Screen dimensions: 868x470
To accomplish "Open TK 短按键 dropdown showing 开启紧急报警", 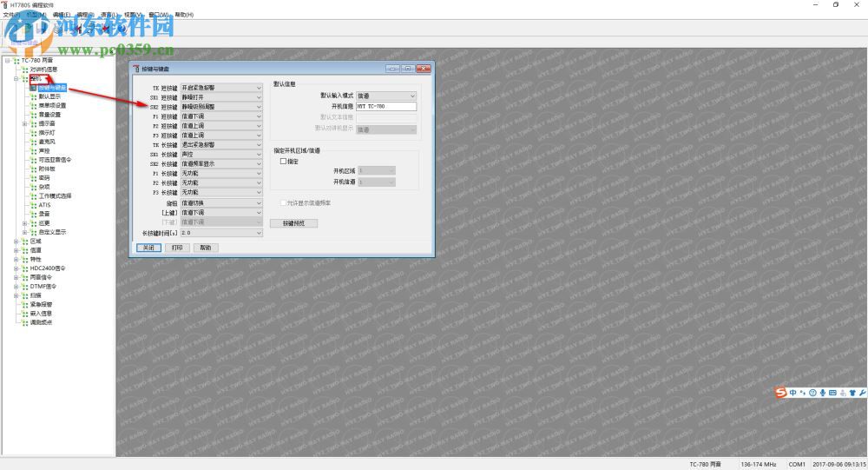I will point(221,88).
